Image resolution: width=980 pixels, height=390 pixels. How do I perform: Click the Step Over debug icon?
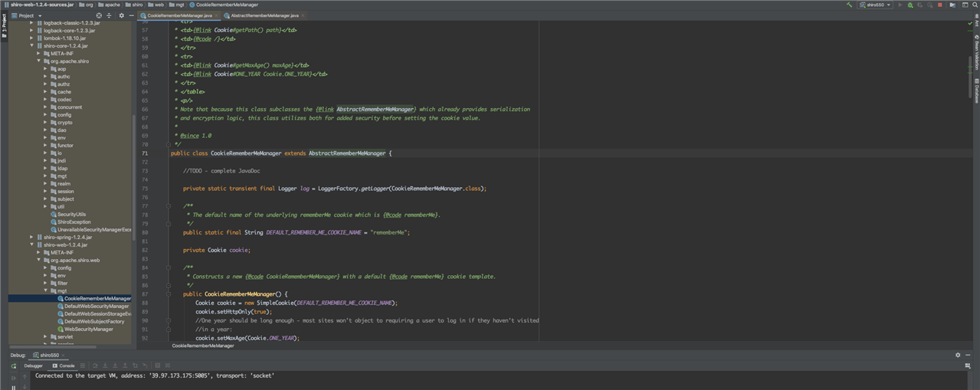pyautogui.click(x=95, y=366)
